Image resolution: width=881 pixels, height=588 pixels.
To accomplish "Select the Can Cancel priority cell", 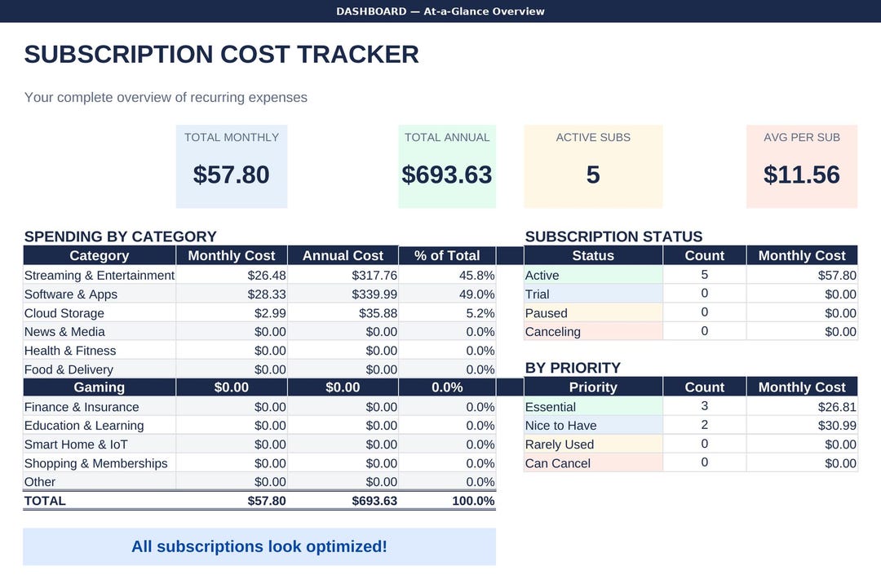I will (x=593, y=463).
